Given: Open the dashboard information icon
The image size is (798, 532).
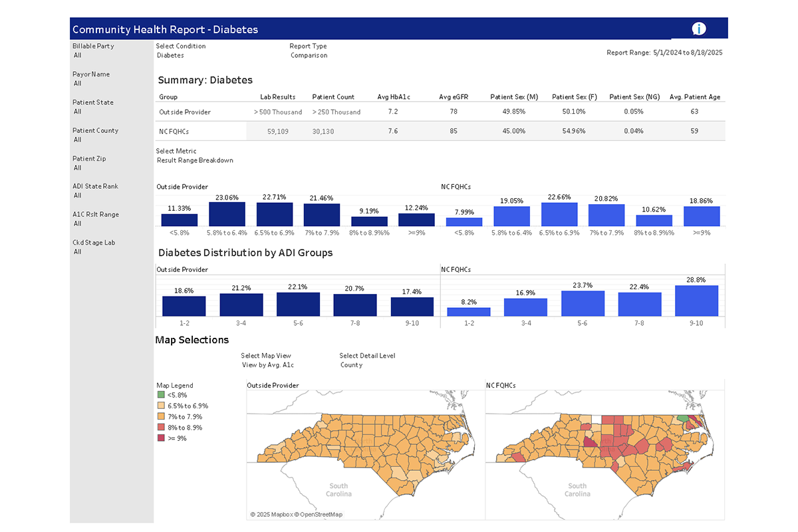Looking at the screenshot, I should pos(698,28).
